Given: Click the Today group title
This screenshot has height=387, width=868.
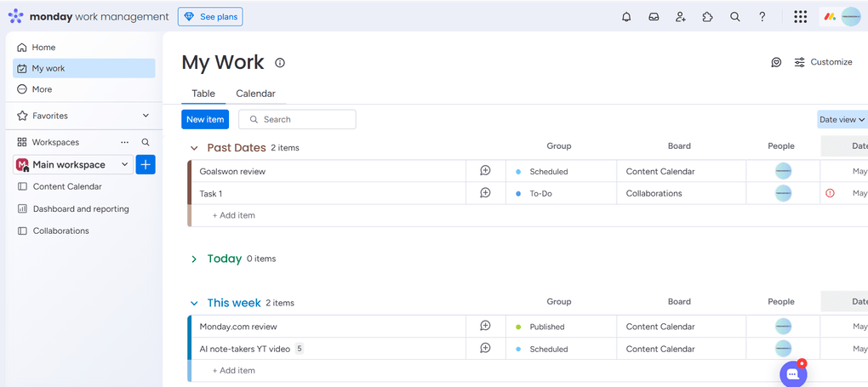Looking at the screenshot, I should 225,259.
